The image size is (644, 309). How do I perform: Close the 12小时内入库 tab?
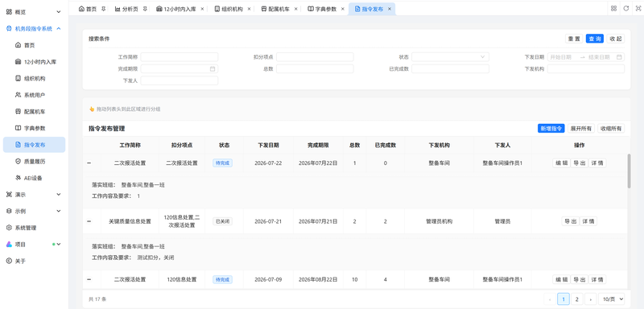click(x=202, y=9)
